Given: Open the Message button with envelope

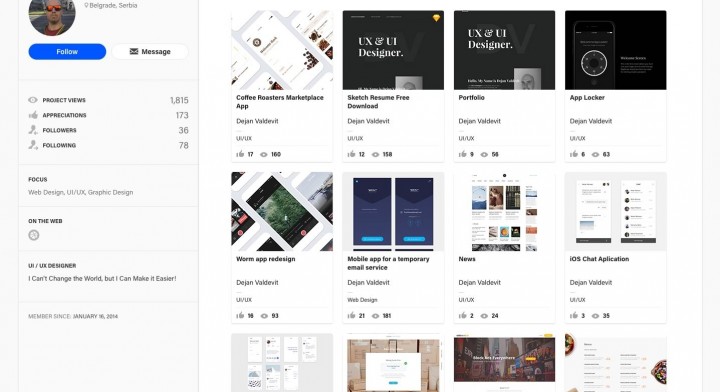Looking at the screenshot, I should tap(150, 51).
